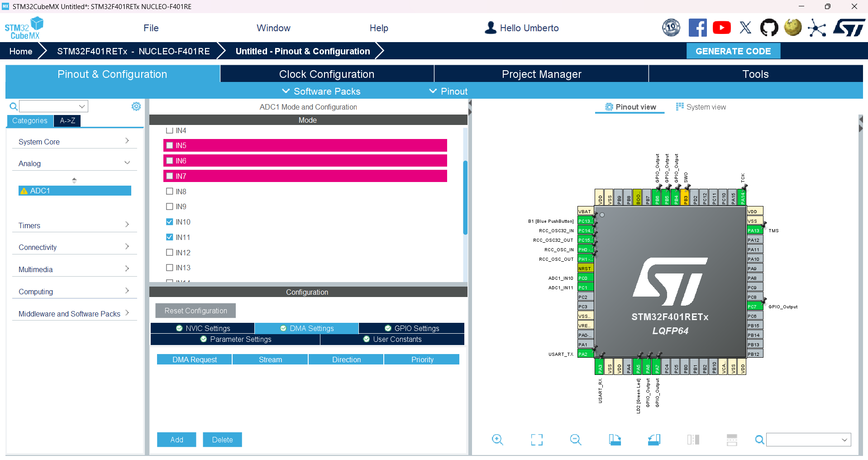Switch to the Tools tab
The width and height of the screenshot is (868, 460).
[x=756, y=74]
